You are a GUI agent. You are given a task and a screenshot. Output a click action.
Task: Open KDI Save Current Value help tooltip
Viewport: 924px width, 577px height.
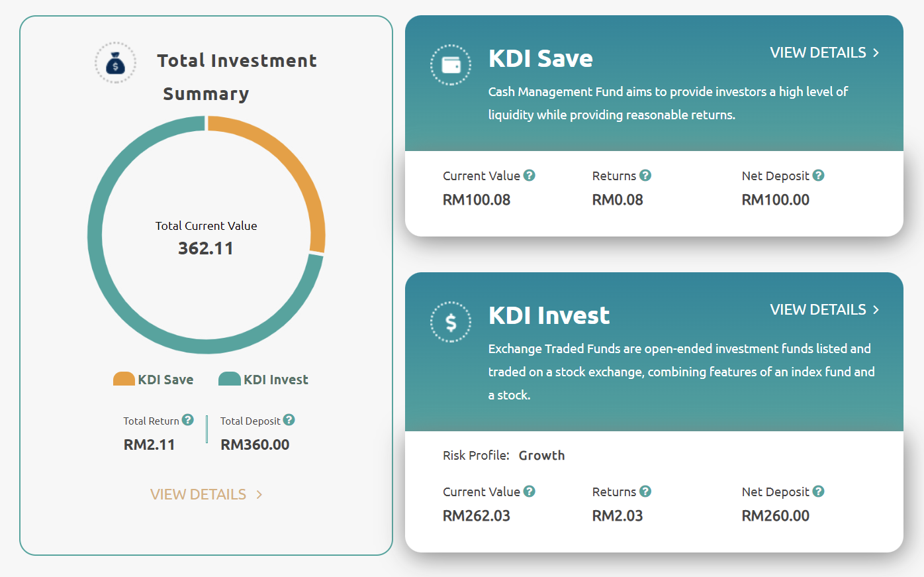tap(530, 176)
